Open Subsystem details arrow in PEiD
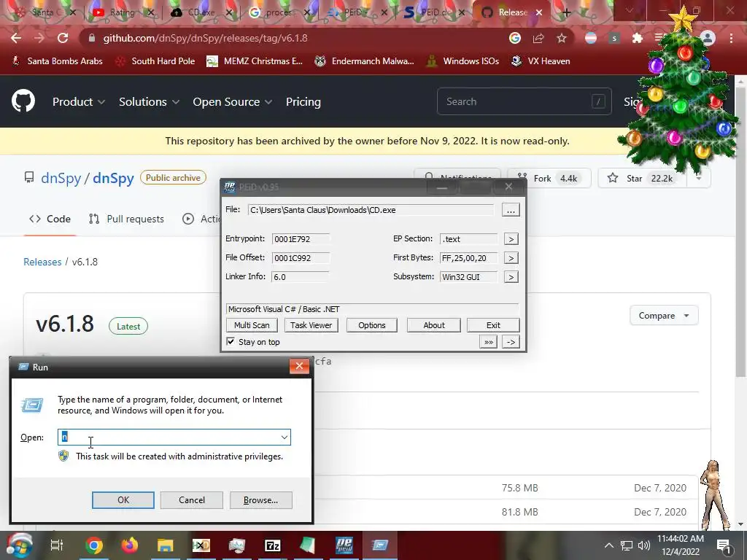 tap(511, 277)
